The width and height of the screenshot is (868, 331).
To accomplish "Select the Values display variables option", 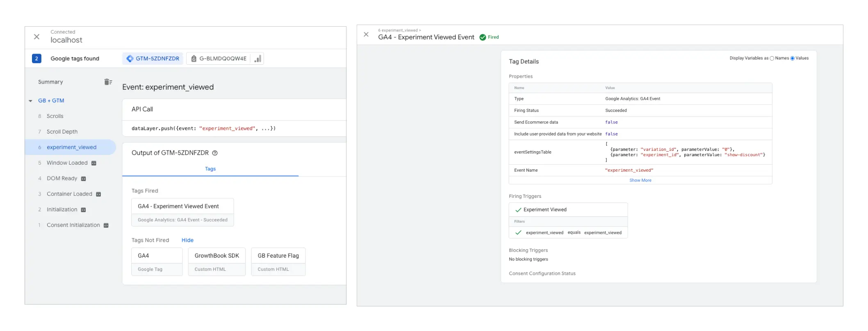I will pos(793,58).
